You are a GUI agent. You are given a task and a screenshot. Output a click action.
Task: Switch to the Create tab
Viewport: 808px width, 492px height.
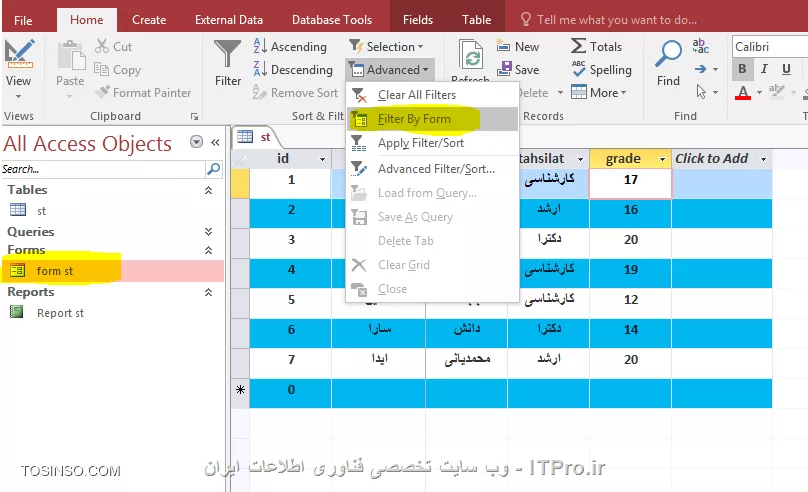[149, 20]
